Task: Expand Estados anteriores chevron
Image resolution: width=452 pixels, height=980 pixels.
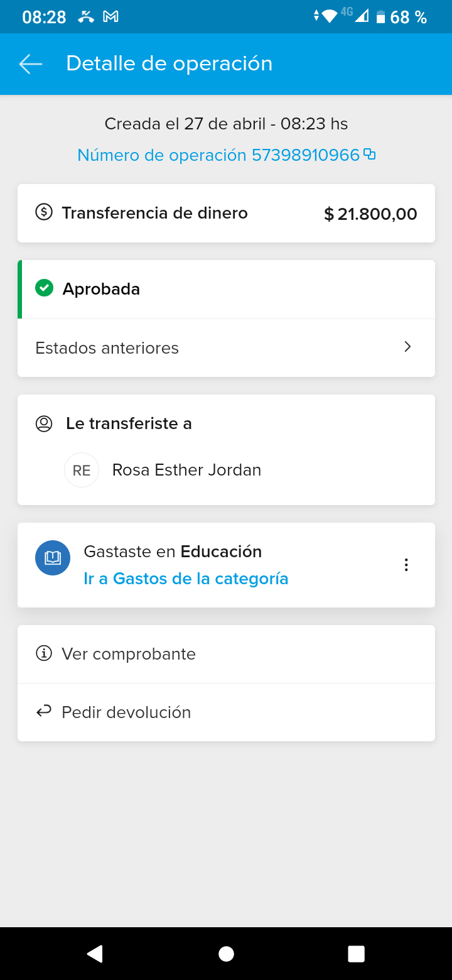Action: (x=407, y=347)
